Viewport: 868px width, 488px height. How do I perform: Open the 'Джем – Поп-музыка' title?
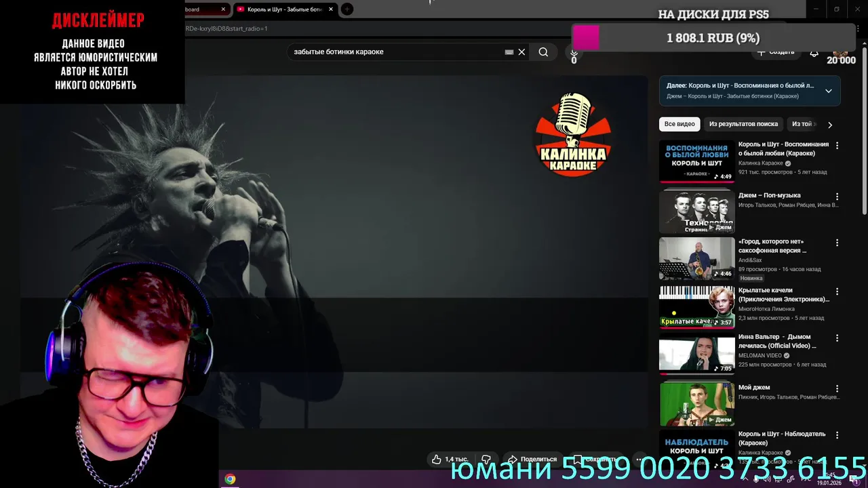[x=769, y=195]
